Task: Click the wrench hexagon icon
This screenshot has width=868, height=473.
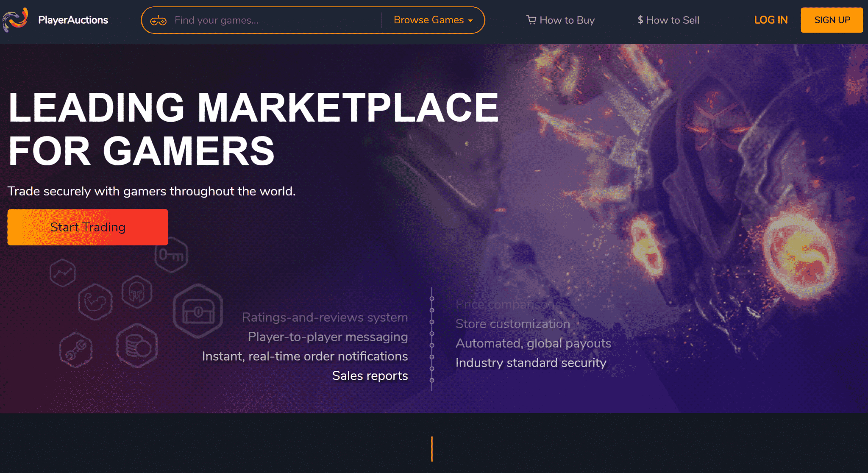Action: (76, 350)
